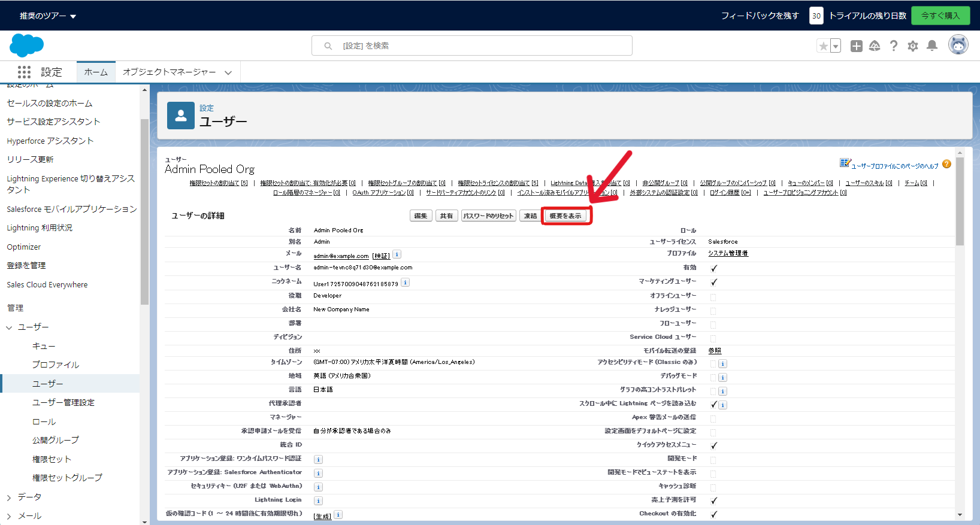Click the orange help icon for this page

tap(946, 164)
